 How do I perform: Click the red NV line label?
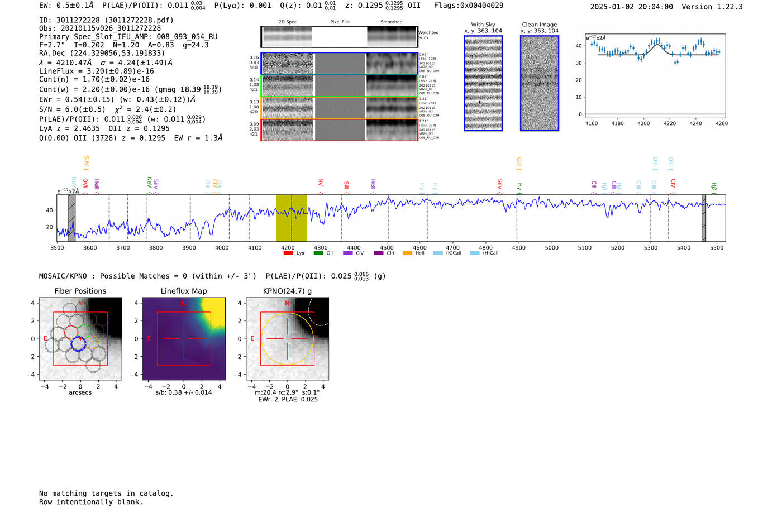pos(320,186)
